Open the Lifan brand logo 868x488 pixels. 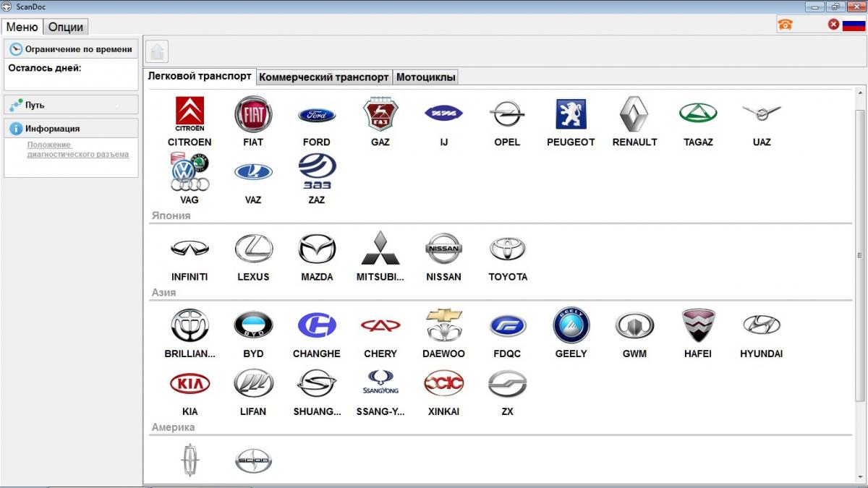coord(253,383)
